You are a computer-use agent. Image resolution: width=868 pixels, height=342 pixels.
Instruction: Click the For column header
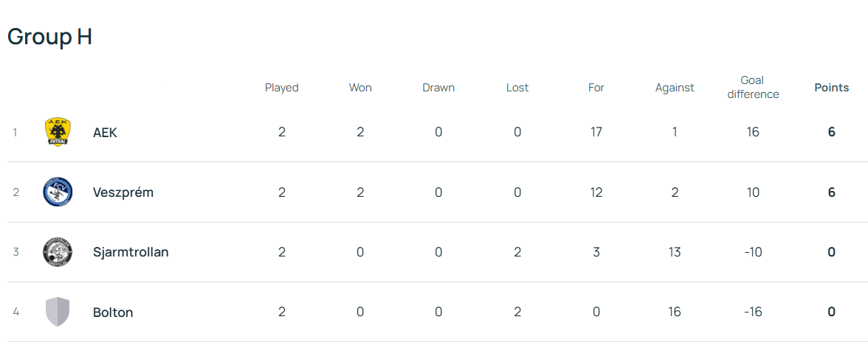click(x=596, y=88)
